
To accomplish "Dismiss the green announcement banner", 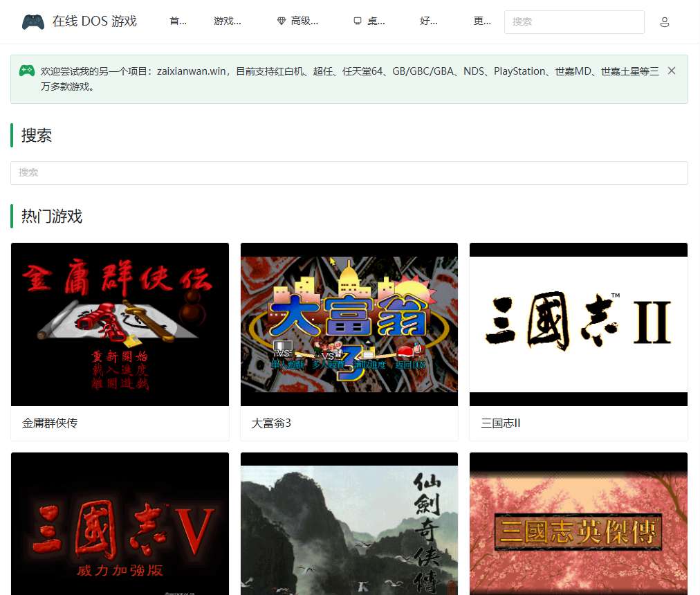I will (x=672, y=71).
